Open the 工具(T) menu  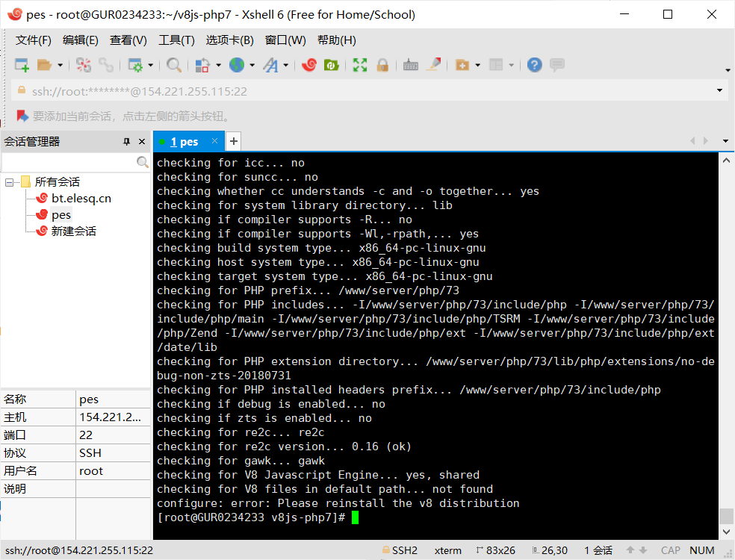coord(177,40)
